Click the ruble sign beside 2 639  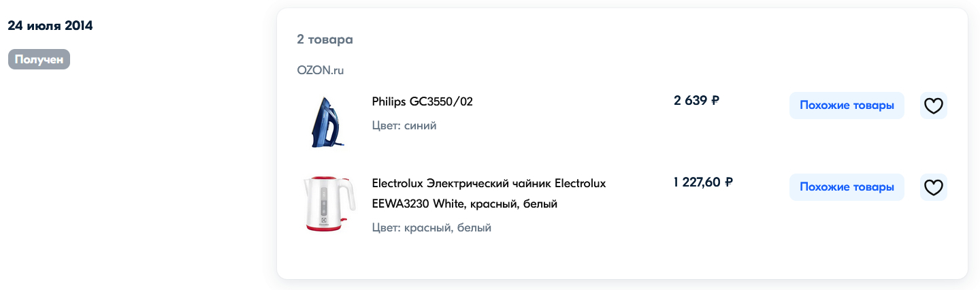point(715,101)
